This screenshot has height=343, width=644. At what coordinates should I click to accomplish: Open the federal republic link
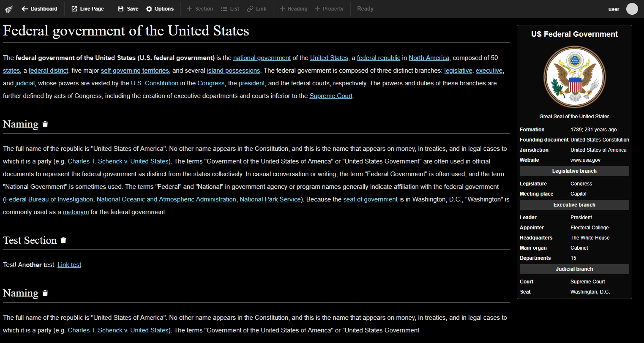click(379, 58)
